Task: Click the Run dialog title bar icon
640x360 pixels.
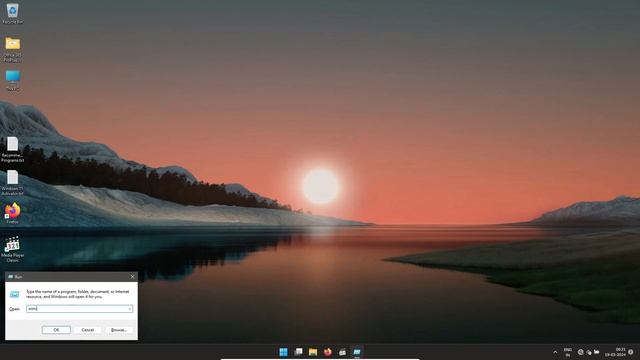Action: point(11,277)
